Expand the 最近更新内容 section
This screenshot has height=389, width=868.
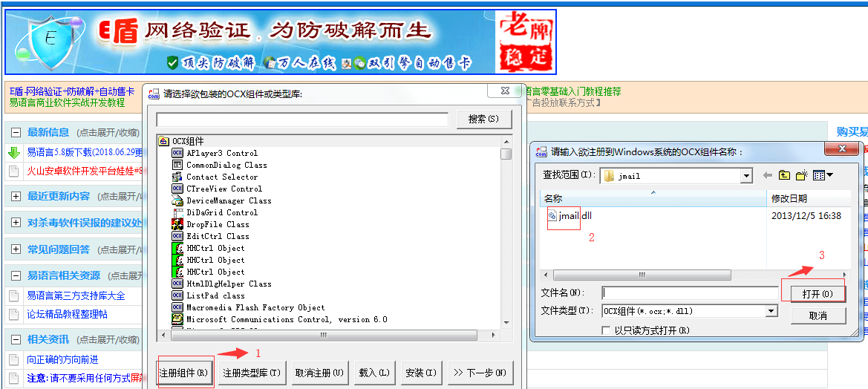click(x=16, y=196)
